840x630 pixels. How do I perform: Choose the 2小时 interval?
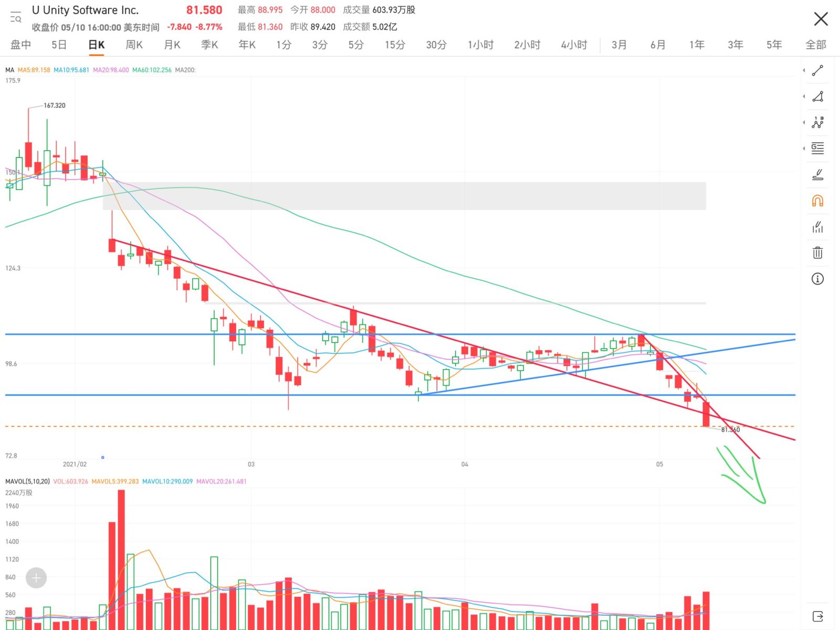(x=527, y=45)
